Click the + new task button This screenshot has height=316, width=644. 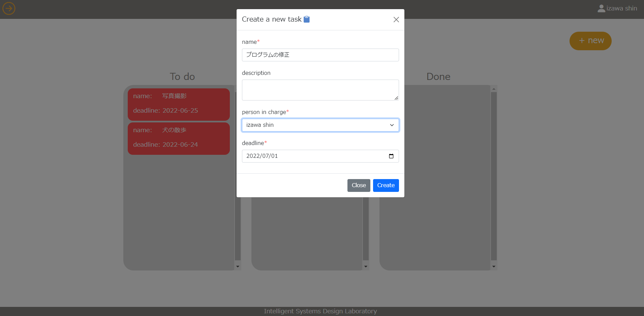coord(590,41)
